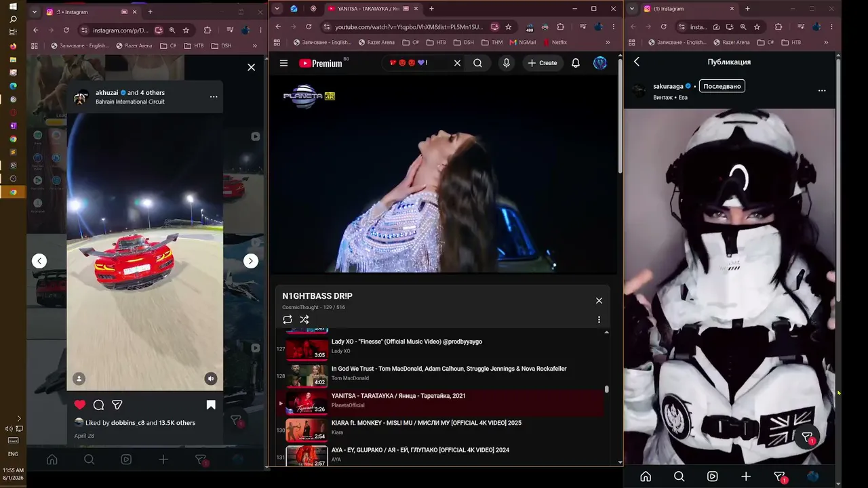
Task: Toggle loop for the N1GHTBASS DR!P playlist
Action: coord(288,319)
